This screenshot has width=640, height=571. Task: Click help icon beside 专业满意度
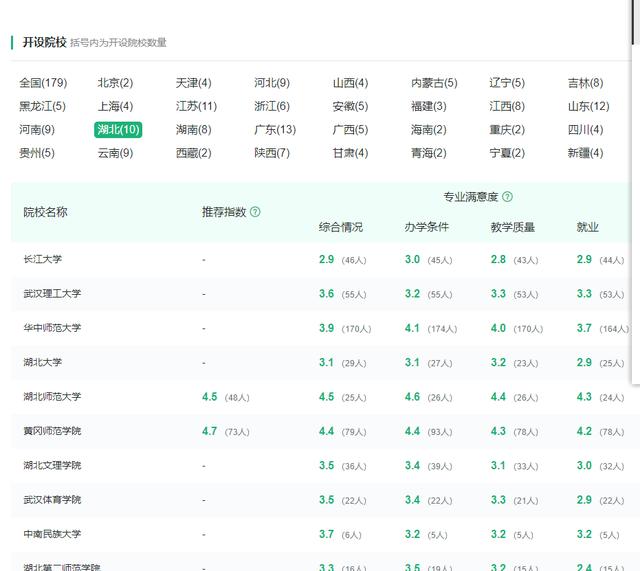point(507,197)
